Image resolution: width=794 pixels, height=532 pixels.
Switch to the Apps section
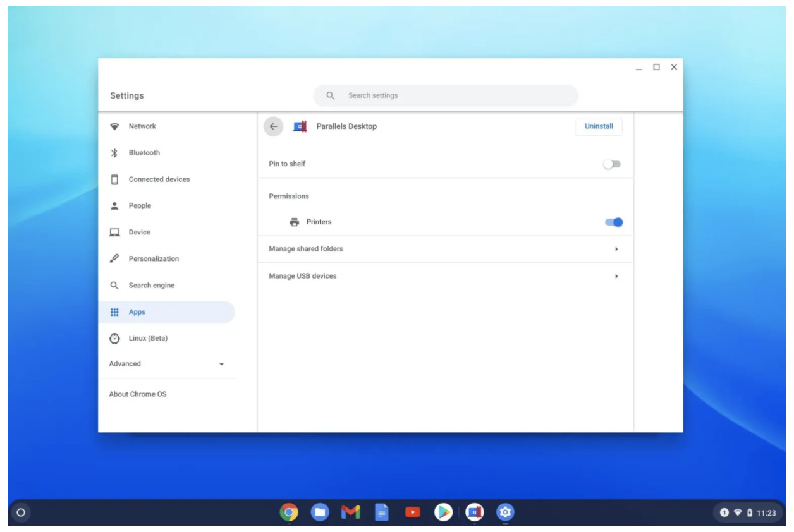138,311
